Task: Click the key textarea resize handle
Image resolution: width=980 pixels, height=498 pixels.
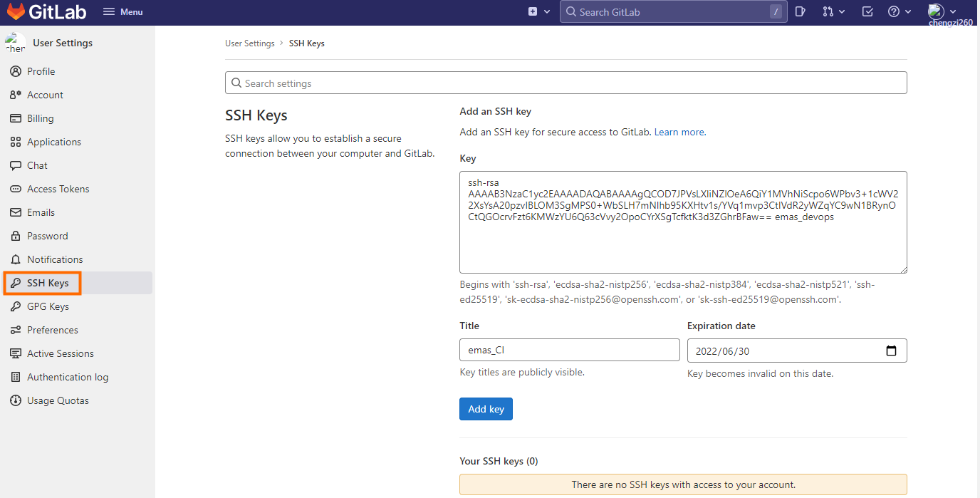Action: 902,269
